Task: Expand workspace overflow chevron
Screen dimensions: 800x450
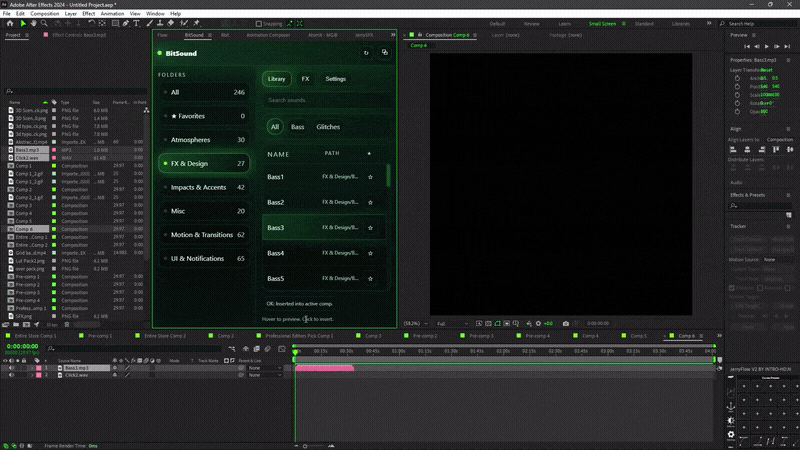Action: 709,23
